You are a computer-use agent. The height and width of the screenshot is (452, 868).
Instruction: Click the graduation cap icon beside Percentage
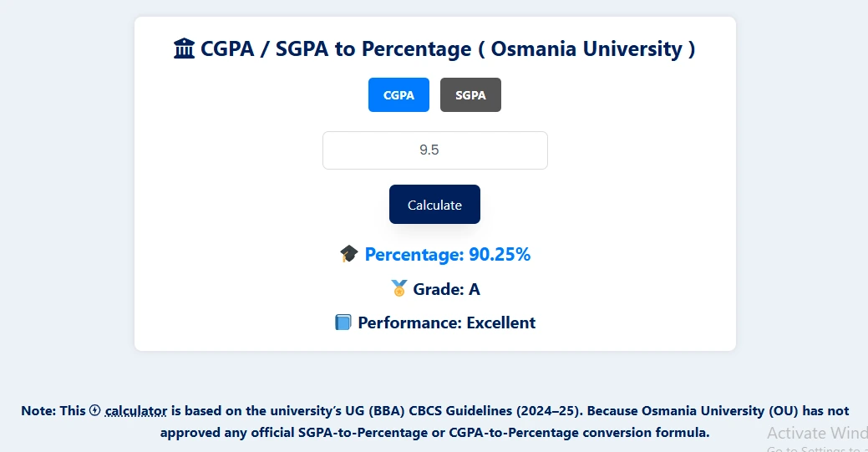(349, 255)
